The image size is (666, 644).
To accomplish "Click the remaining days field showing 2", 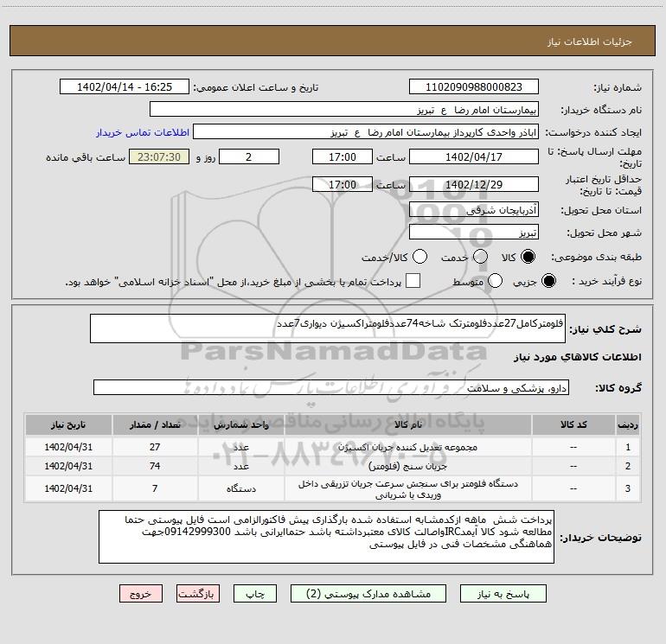I will [x=249, y=156].
